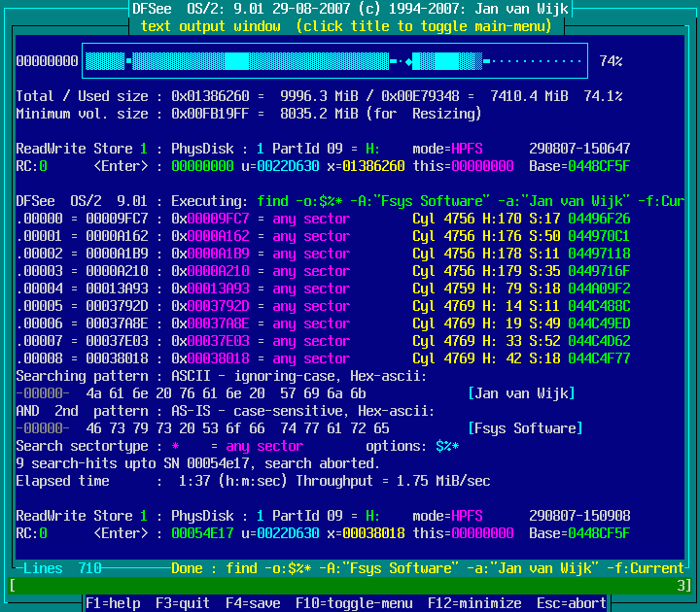Click Base=0448CF5F in the last line
Viewport: 700px width, 612px height.
pos(579,533)
